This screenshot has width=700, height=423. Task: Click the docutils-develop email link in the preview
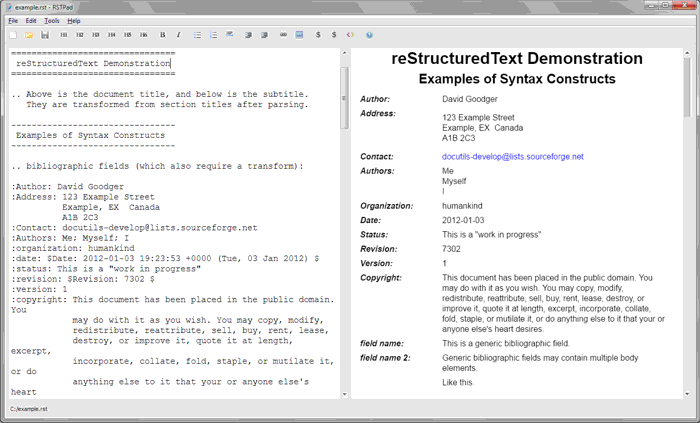coord(512,157)
